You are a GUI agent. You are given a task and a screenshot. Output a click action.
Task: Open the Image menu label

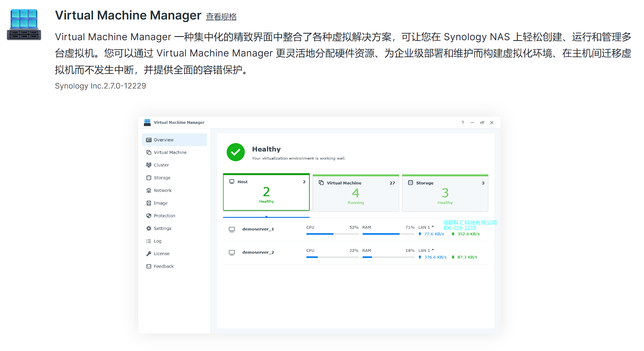[161, 203]
